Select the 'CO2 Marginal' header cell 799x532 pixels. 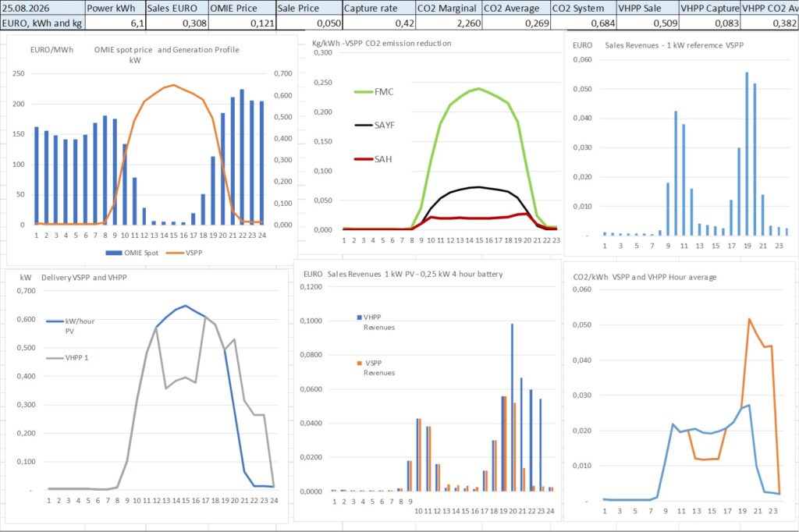[449, 8]
